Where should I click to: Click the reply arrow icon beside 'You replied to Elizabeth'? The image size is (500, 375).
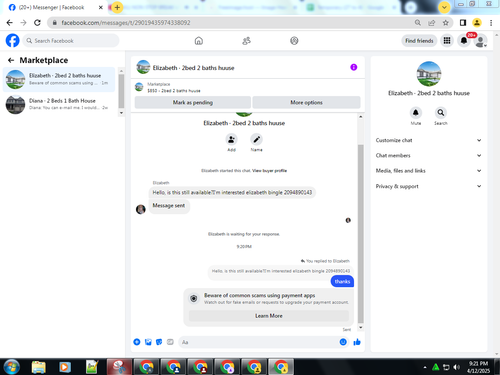[x=303, y=261]
